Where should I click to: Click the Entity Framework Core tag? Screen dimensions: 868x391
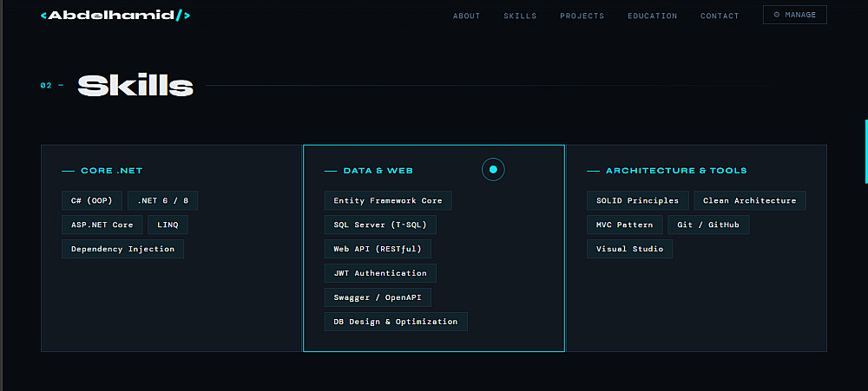[x=388, y=200]
